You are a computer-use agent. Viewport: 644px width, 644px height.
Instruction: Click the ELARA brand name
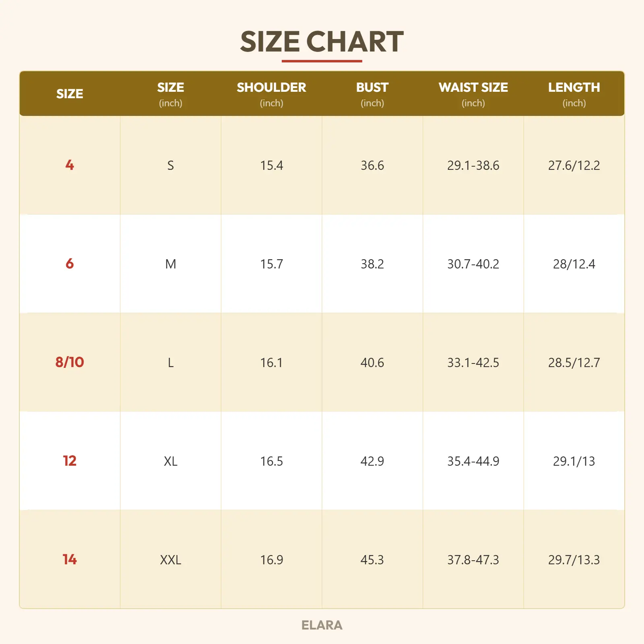[322, 625]
